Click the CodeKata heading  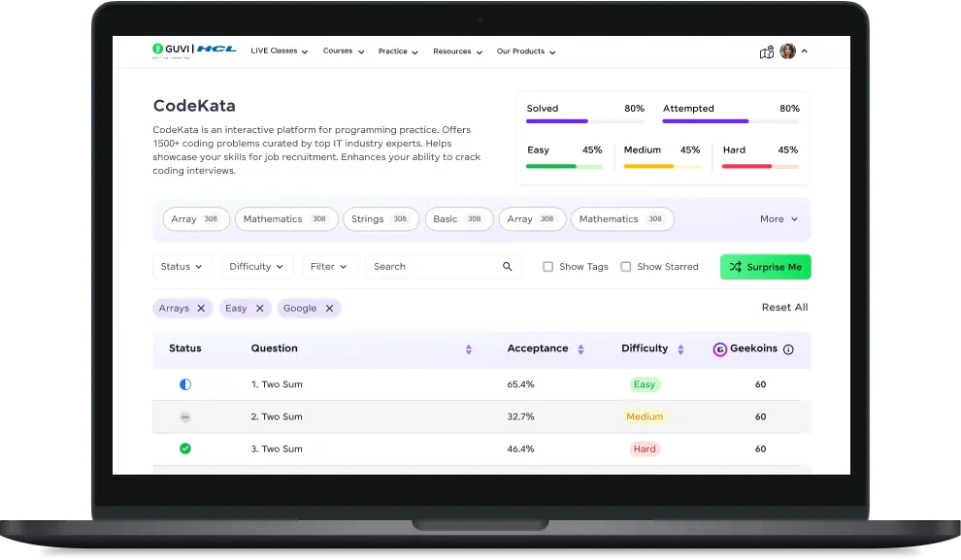tap(194, 106)
